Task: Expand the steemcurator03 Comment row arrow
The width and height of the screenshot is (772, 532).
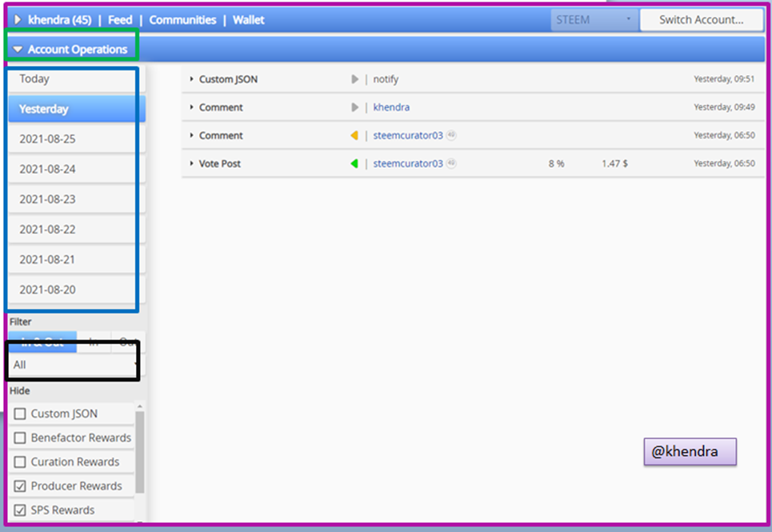Action: (x=191, y=135)
